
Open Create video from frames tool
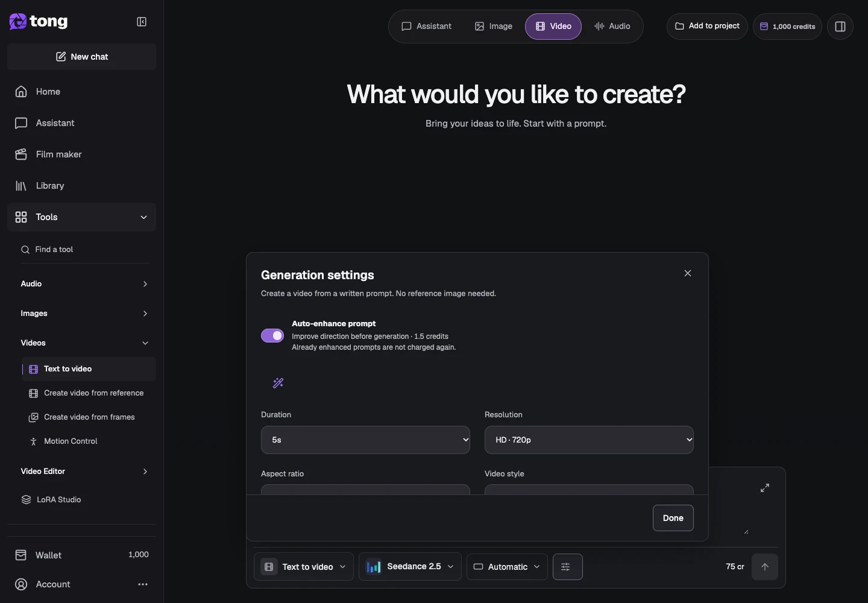point(89,417)
